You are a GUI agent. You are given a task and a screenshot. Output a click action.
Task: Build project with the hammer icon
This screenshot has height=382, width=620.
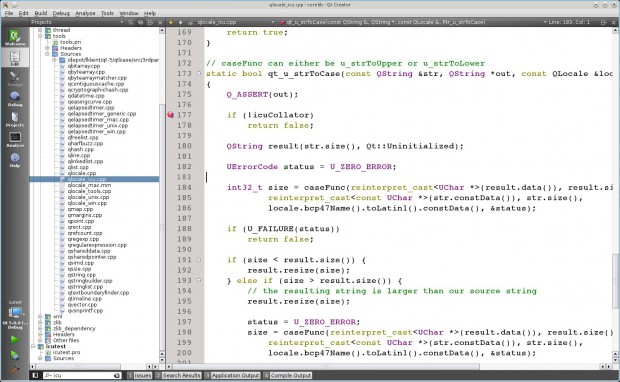14,369
